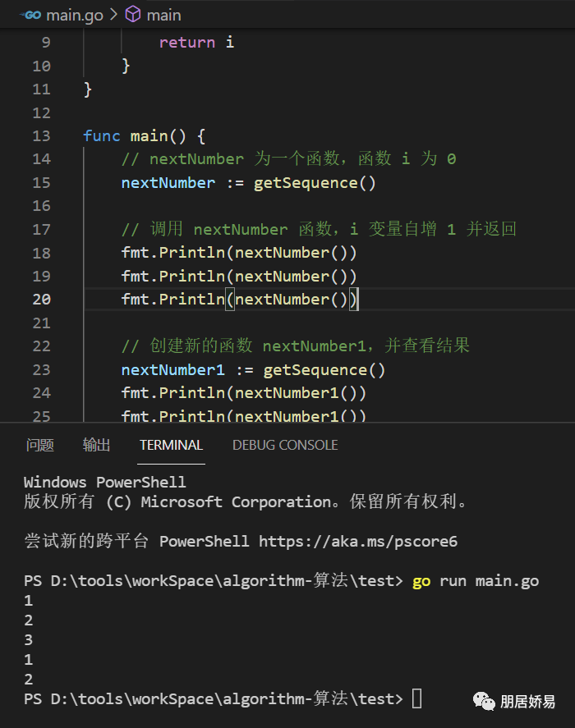
Task: Open the 问题 panel tab
Action: [40, 445]
